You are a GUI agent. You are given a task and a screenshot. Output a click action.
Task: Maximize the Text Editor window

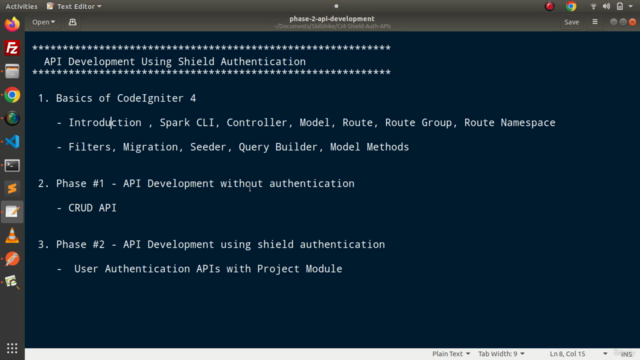(623, 22)
